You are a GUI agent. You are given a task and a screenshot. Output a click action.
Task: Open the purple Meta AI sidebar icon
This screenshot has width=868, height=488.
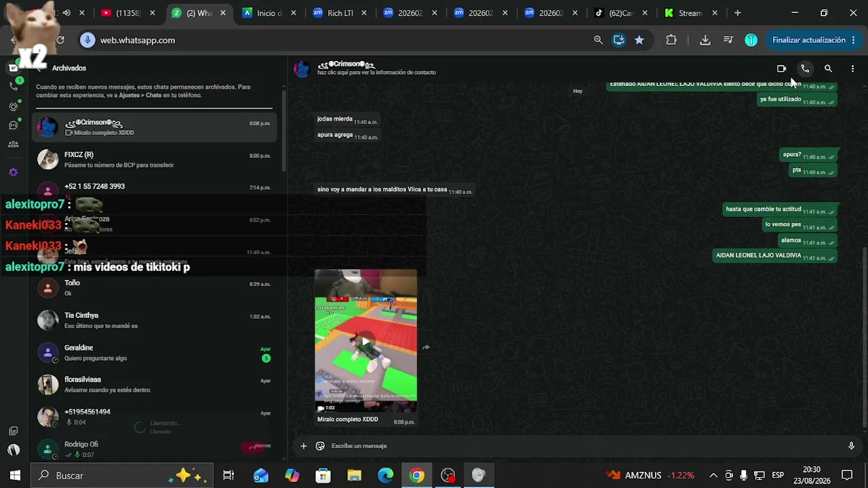coord(14,172)
